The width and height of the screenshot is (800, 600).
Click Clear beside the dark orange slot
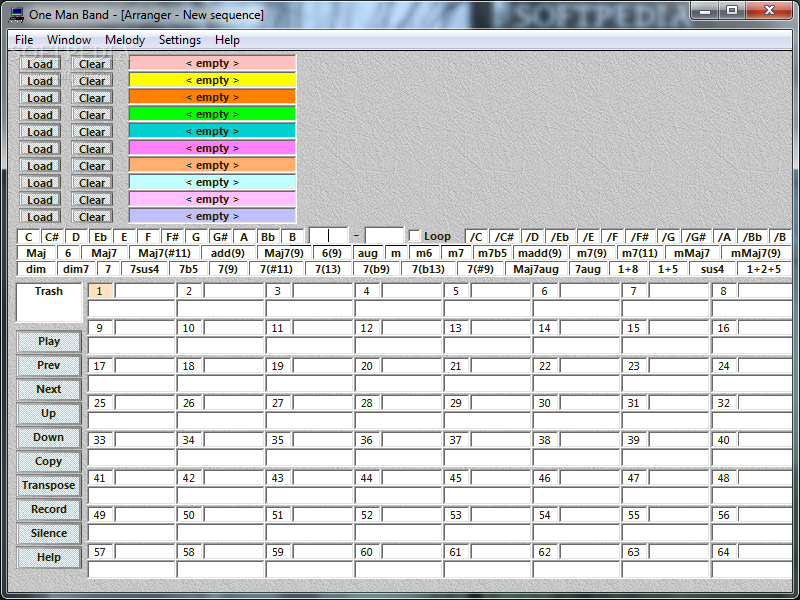click(92, 98)
